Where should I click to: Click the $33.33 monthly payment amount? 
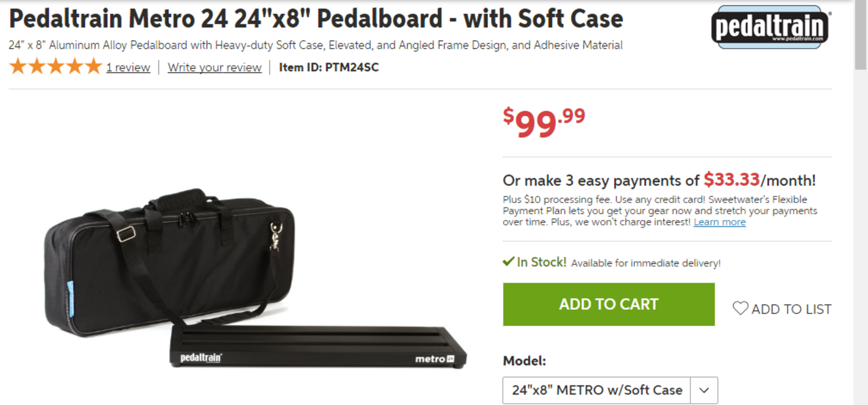pyautogui.click(x=732, y=180)
